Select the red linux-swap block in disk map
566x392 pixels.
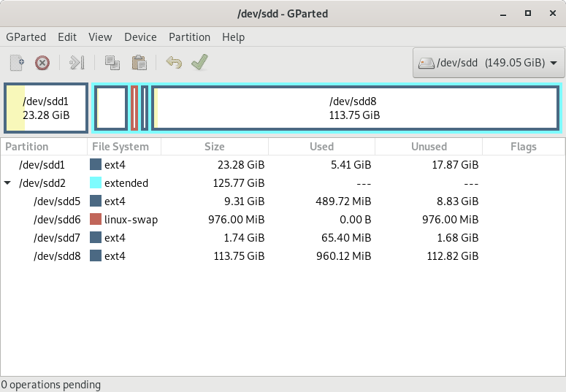134,108
